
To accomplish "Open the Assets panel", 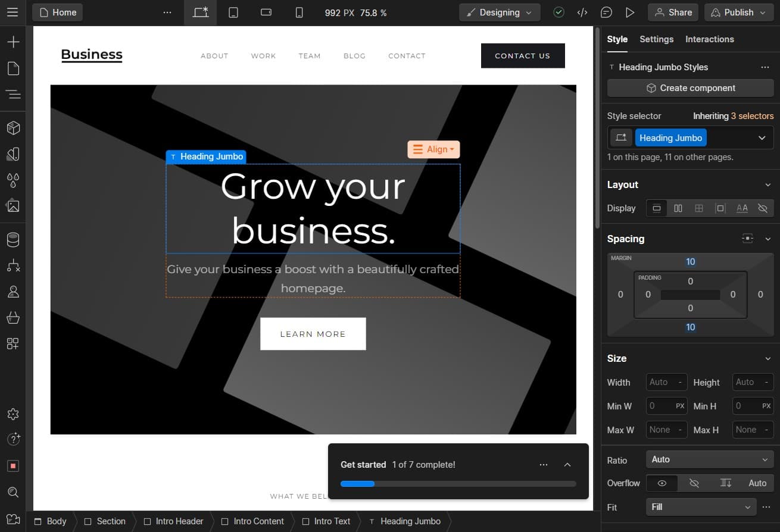I will tap(13, 206).
